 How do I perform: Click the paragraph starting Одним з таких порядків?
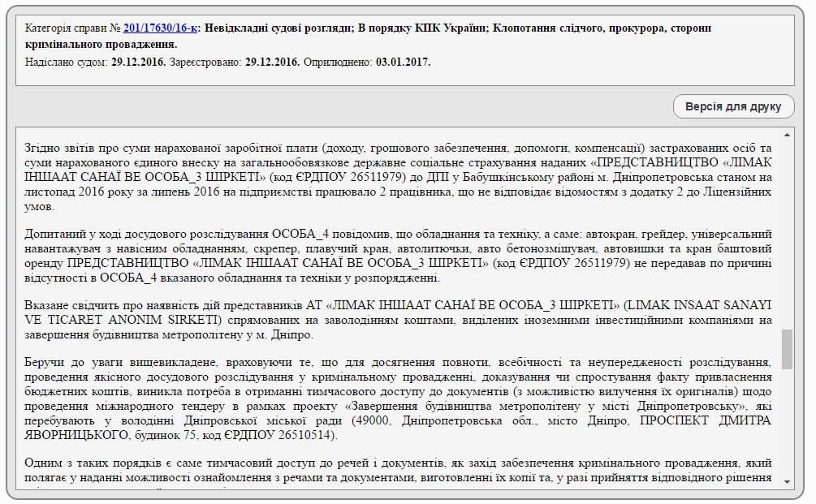click(398, 471)
